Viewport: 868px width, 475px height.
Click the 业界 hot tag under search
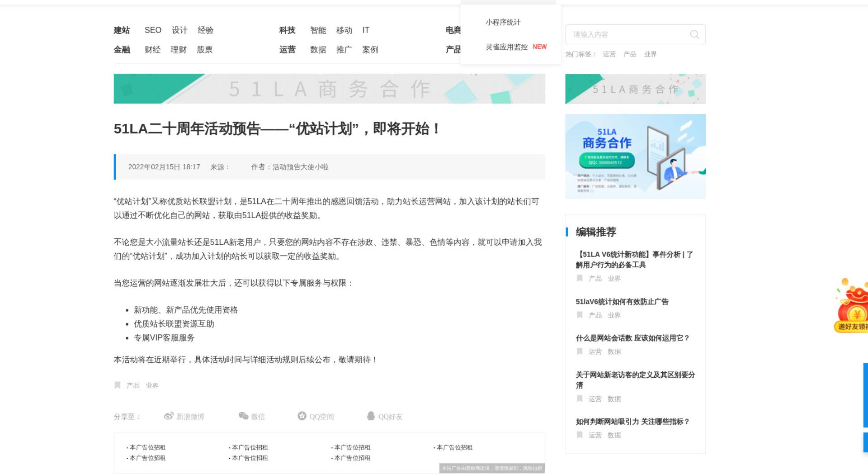650,54
